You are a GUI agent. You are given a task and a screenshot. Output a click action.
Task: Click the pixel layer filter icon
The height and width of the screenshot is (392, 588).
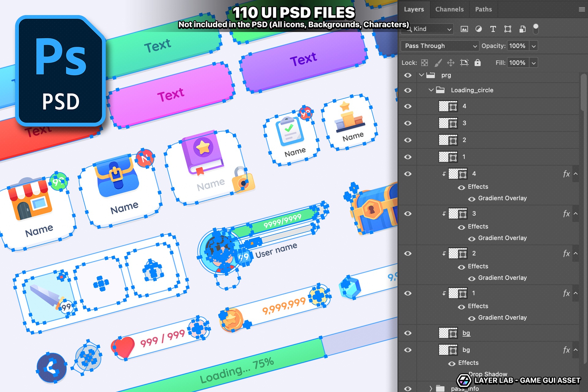point(464,29)
